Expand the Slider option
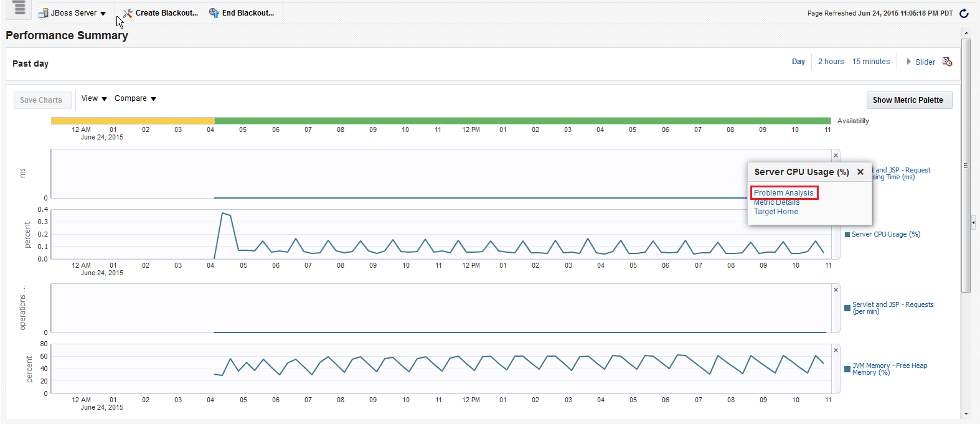This screenshot has height=424, width=980. click(921, 62)
